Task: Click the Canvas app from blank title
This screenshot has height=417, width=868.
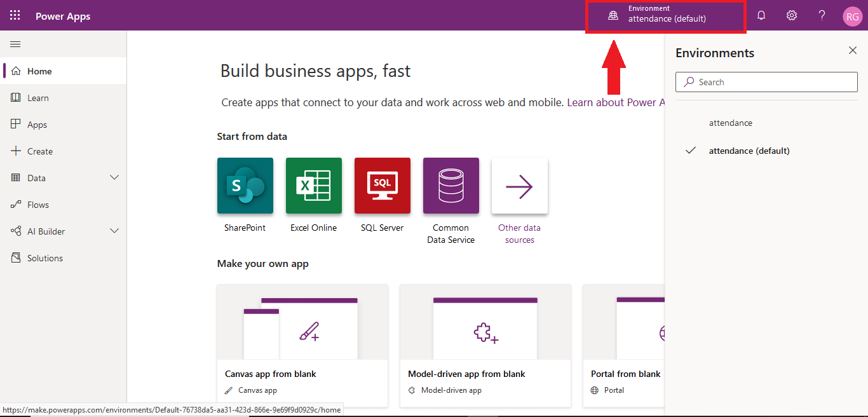Action: 271,374
